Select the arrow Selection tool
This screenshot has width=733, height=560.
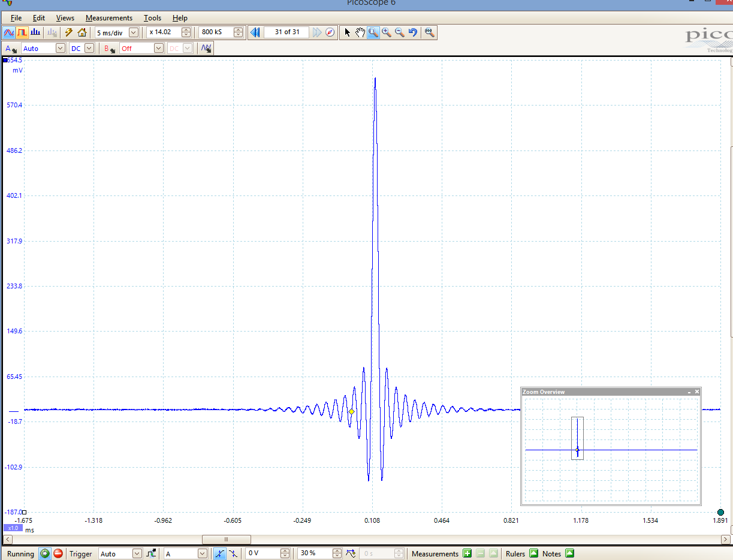pos(347,32)
